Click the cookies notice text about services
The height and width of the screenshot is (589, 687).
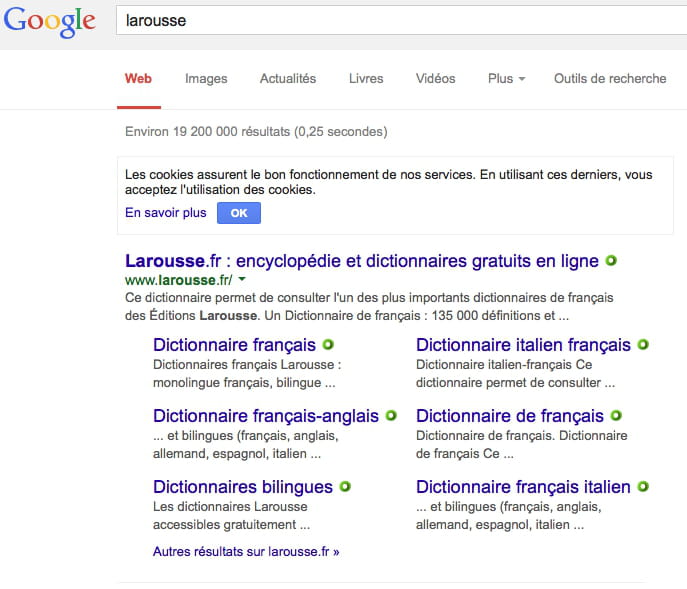click(389, 182)
